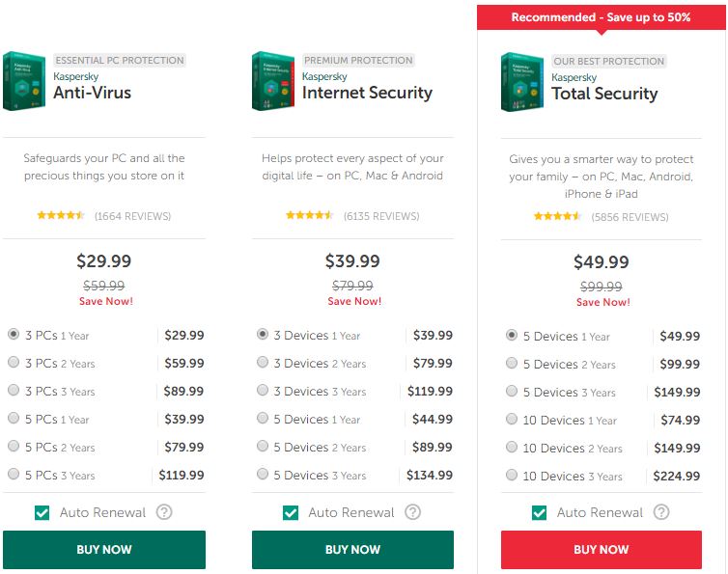Open Auto Renewal help icon under Total Security
The width and height of the screenshot is (728, 574).
[x=661, y=512]
